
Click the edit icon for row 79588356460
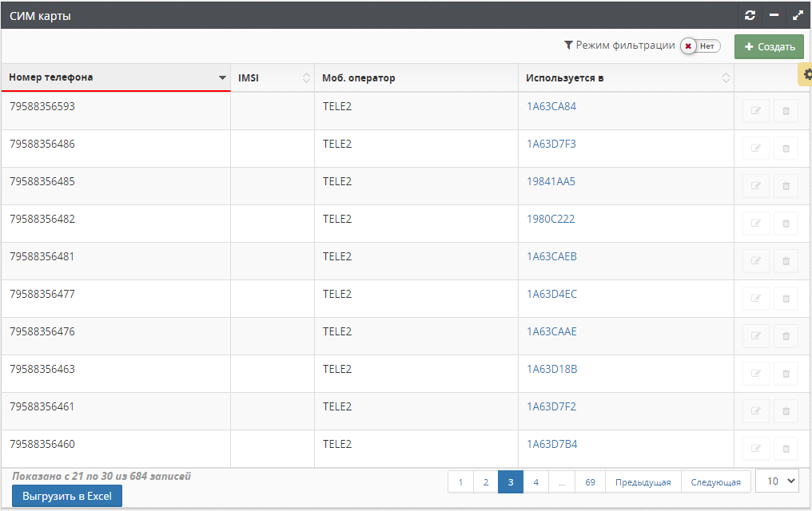[x=755, y=449]
